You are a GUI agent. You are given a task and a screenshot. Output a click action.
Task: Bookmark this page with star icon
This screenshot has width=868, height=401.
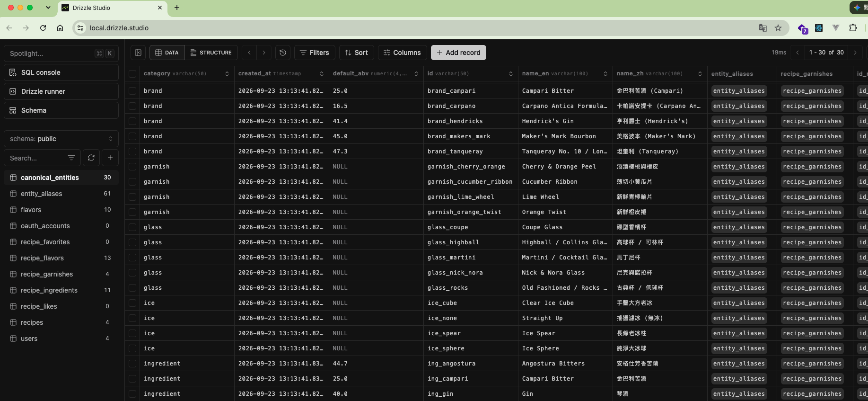(778, 28)
